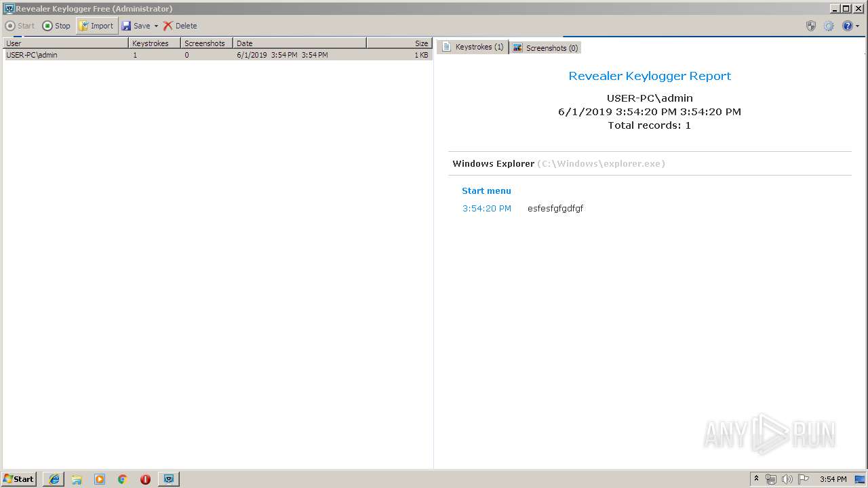Click the network tray icon
Image resolution: width=868 pixels, height=488 pixels.
pyautogui.click(x=771, y=479)
